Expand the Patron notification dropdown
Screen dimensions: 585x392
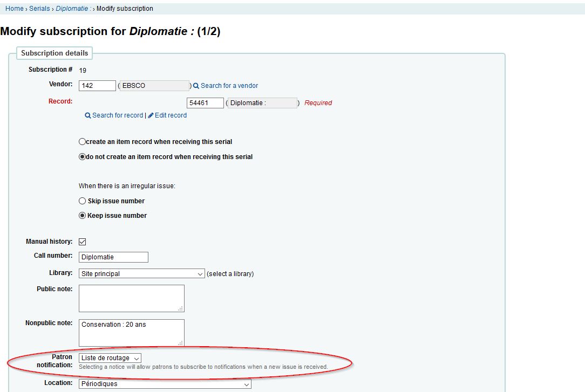pos(110,358)
